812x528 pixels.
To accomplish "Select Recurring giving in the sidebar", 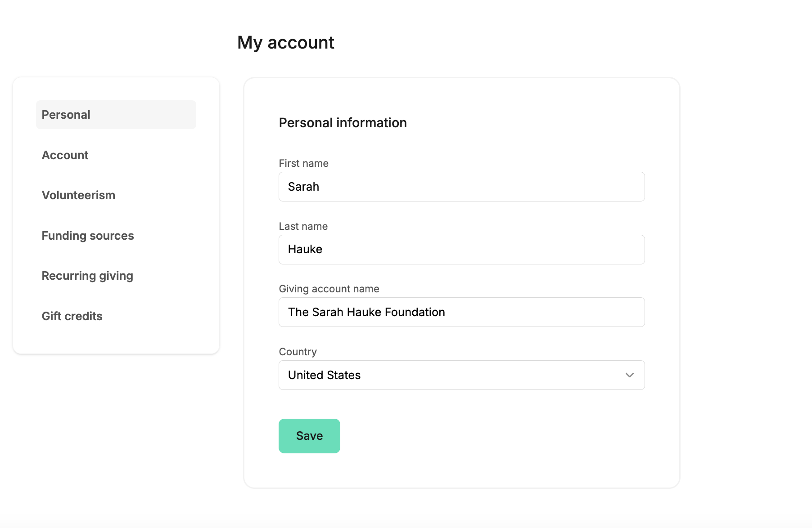I will tap(87, 276).
